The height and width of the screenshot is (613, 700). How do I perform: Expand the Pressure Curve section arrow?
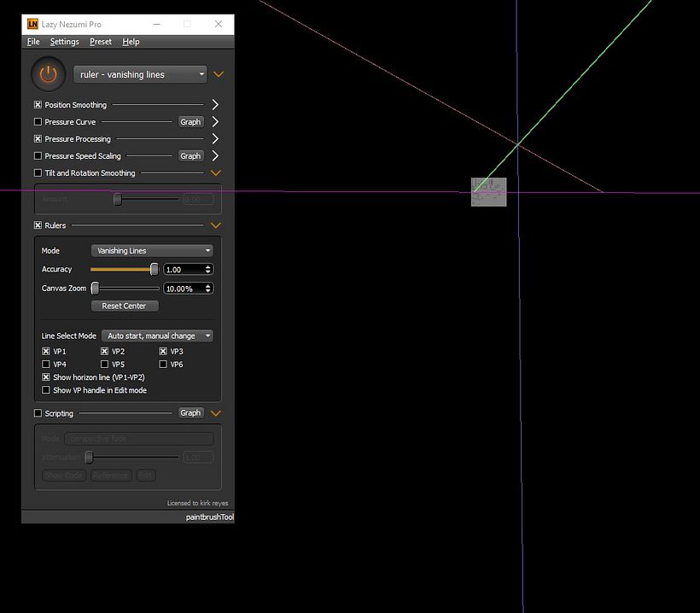215,121
